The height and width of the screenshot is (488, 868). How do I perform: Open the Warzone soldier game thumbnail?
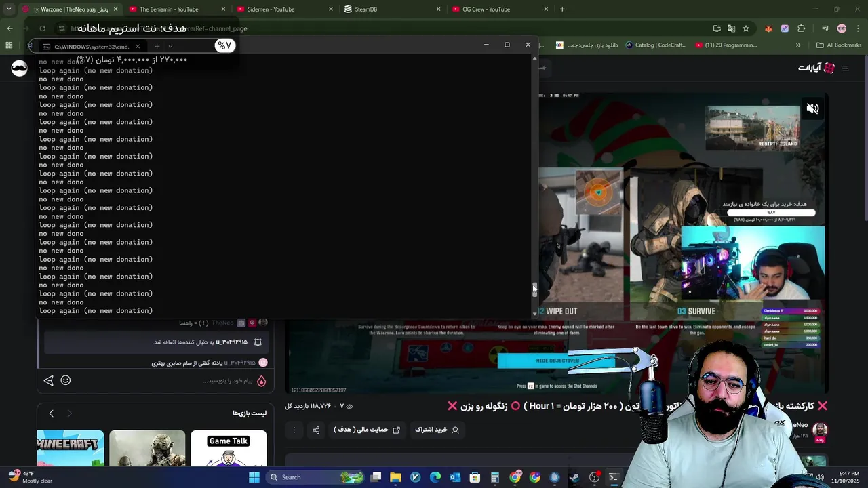pos(147,449)
